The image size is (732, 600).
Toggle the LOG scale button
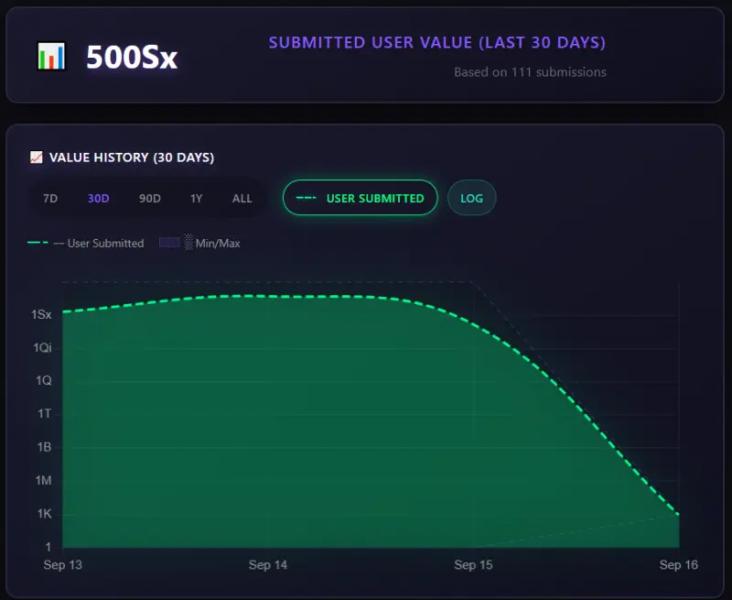(x=471, y=198)
